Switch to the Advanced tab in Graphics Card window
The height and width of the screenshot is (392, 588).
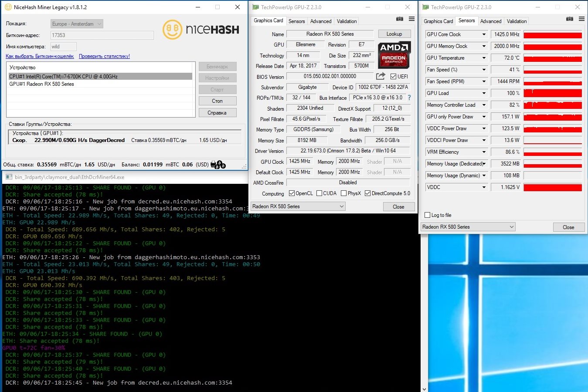[321, 21]
